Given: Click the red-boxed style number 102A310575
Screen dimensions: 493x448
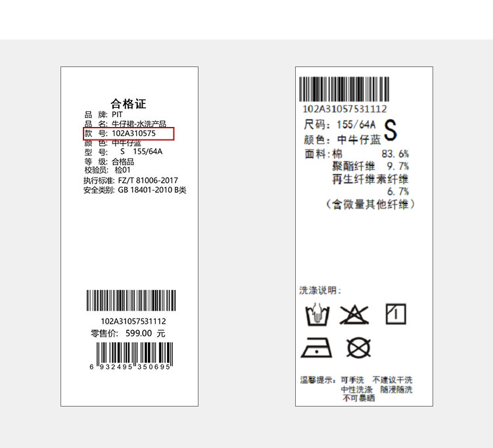Looking at the screenshot, I should 129,134.
